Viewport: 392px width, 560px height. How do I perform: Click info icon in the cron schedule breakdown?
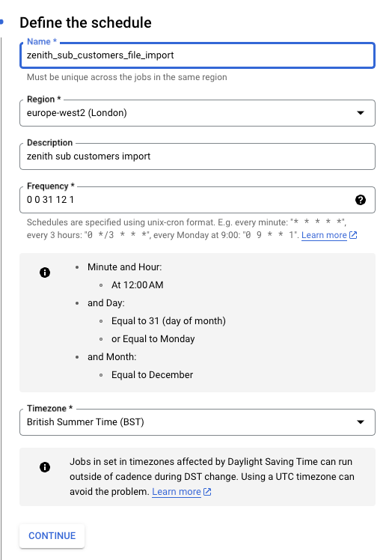coord(45,273)
